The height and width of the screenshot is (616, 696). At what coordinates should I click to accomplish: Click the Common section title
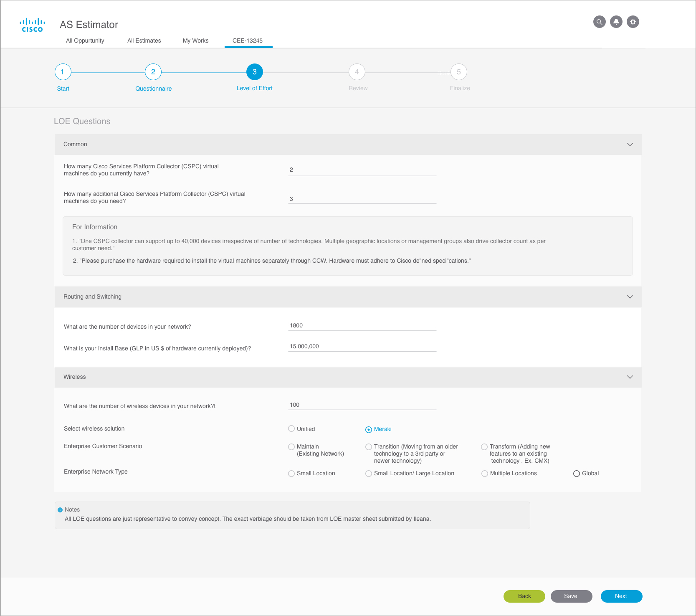pyautogui.click(x=75, y=144)
